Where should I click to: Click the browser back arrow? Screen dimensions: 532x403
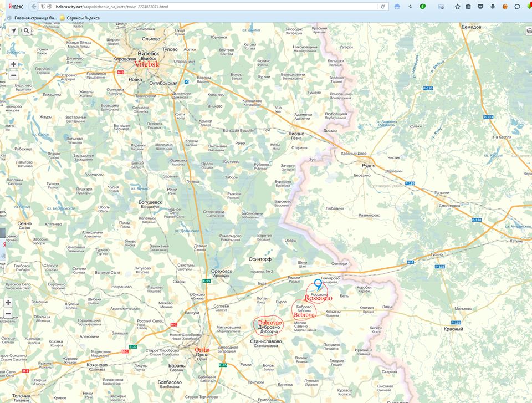tap(34, 7)
